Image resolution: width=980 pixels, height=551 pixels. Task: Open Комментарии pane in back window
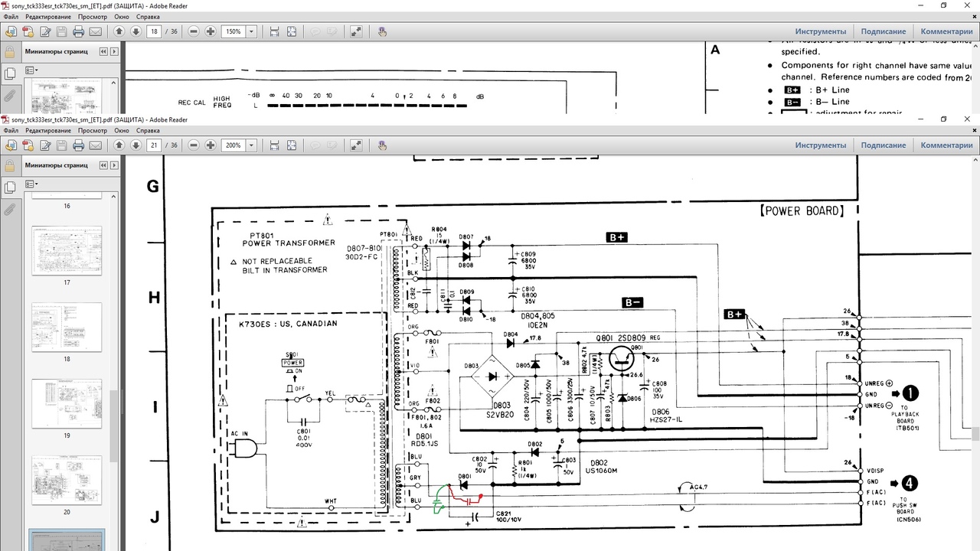coord(946,31)
